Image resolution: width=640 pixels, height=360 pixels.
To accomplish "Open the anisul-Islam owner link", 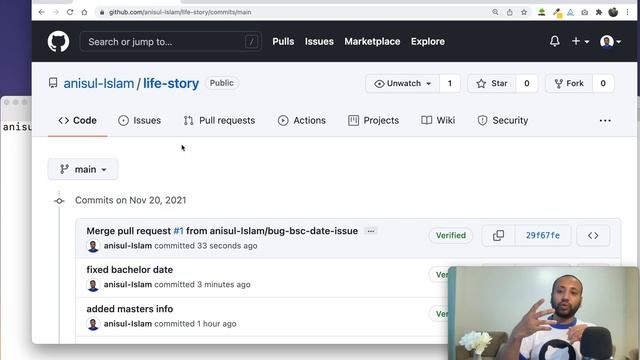I will 99,83.
